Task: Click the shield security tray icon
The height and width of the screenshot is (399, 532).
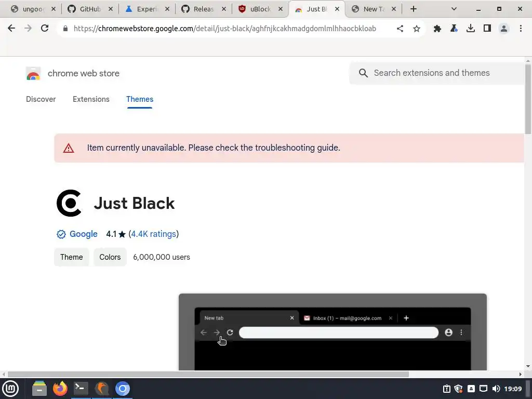Action: [459, 389]
